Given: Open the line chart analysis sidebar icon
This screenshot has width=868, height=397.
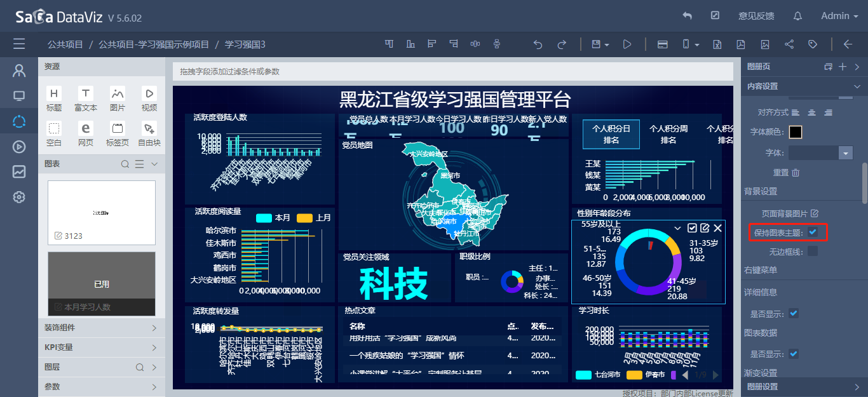Looking at the screenshot, I should pyautogui.click(x=19, y=172).
